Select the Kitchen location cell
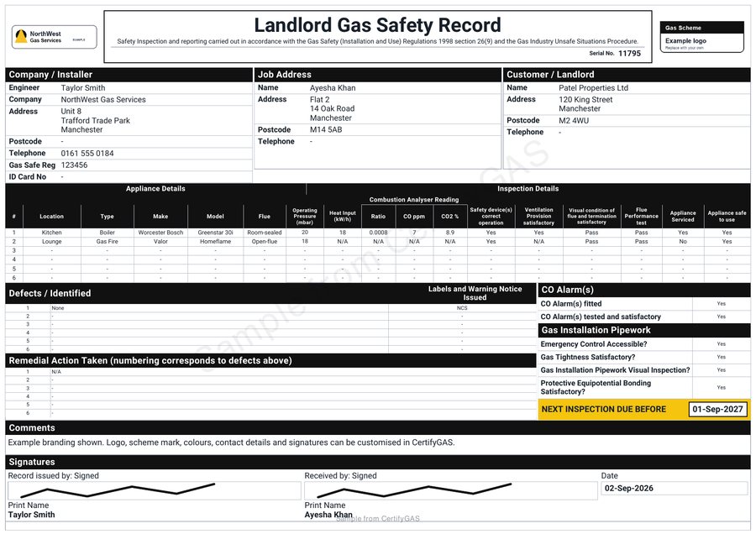This screenshot has height=534, width=756. coord(51,233)
